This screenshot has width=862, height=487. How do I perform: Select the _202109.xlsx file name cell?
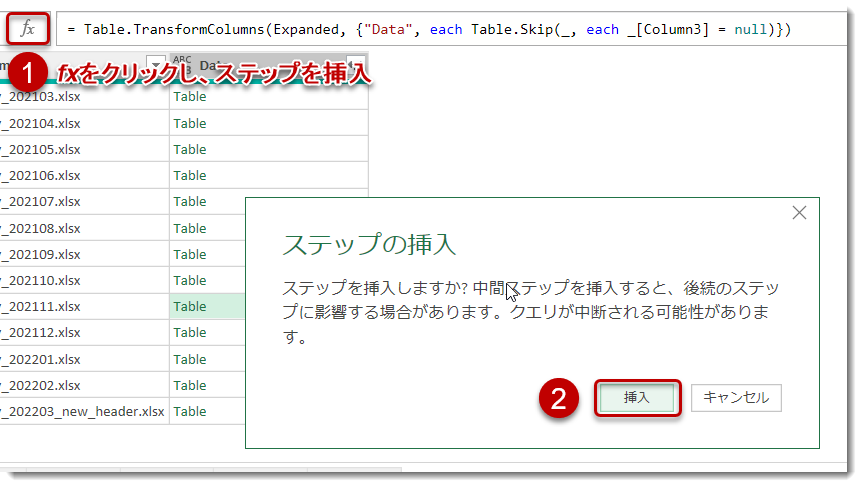(84, 254)
